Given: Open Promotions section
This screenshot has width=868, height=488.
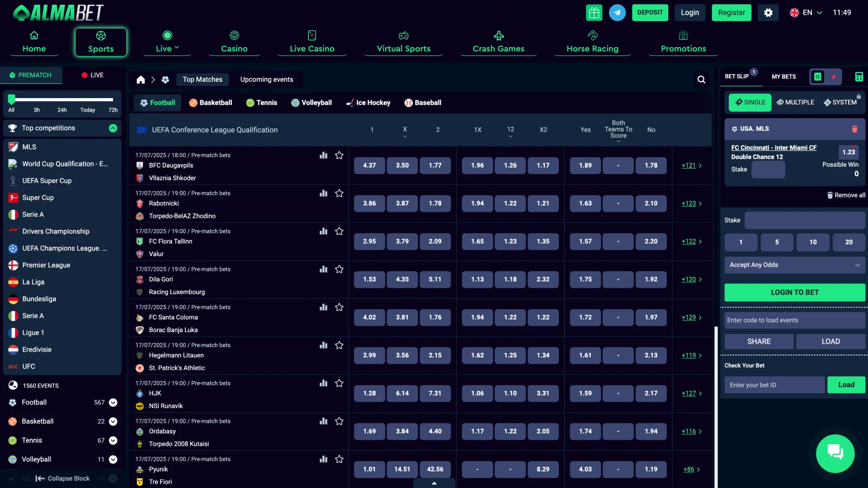Looking at the screenshot, I should point(683,42).
